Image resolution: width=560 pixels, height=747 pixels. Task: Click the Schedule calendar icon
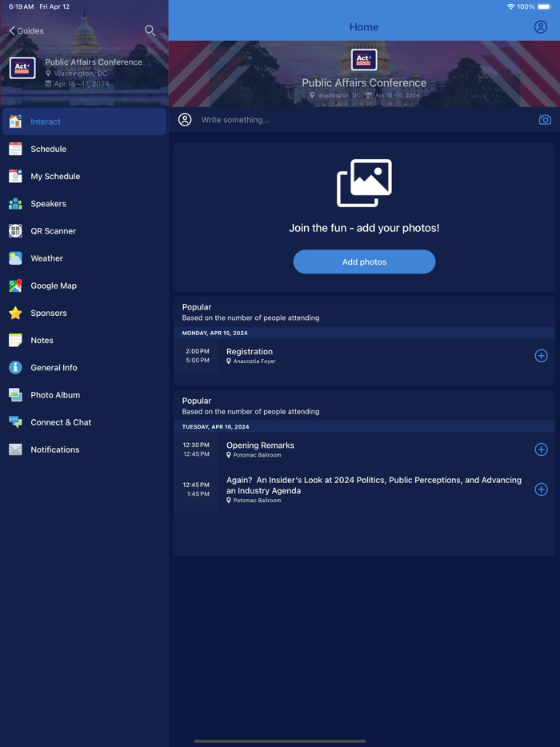tap(15, 149)
